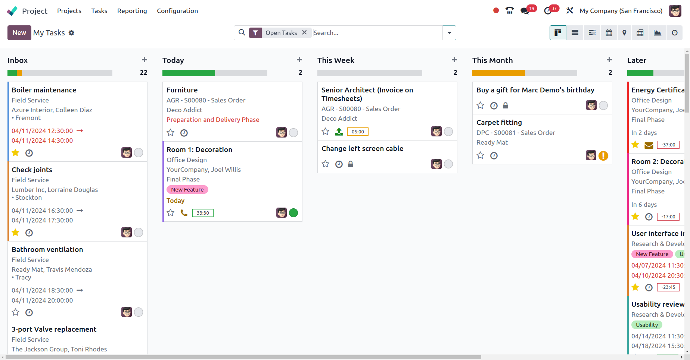
Task: Remove the Open Tasks filter
Action: (x=304, y=32)
